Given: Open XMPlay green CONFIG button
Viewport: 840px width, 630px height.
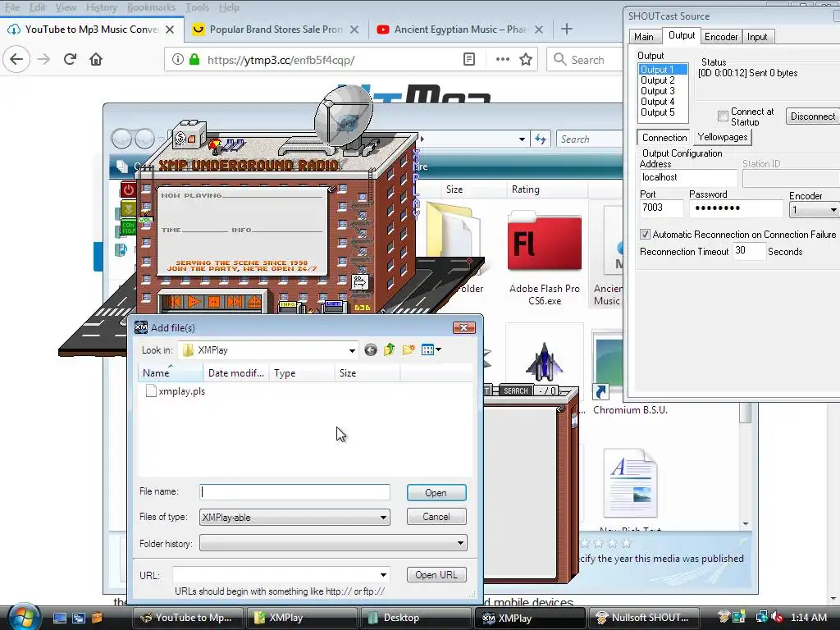Looking at the screenshot, I should [129, 227].
